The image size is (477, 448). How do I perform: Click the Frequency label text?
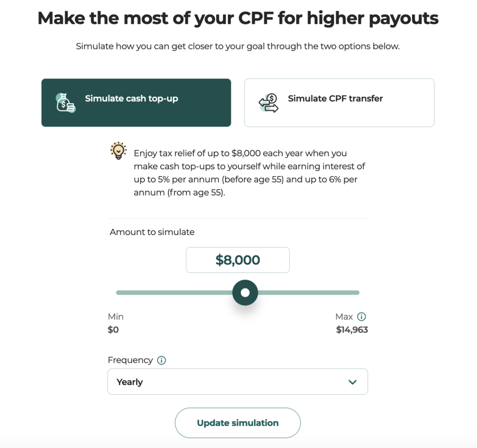pos(130,360)
